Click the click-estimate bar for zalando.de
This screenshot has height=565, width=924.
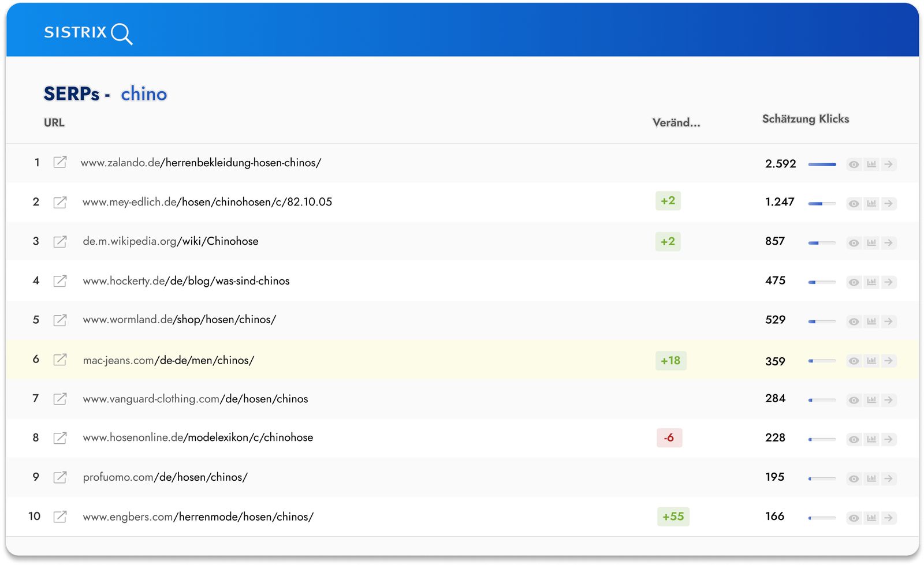pyautogui.click(x=822, y=164)
